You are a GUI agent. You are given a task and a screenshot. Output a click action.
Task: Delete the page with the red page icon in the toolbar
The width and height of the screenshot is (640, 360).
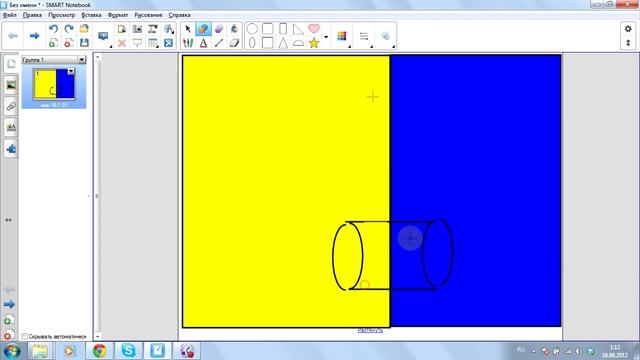tap(69, 43)
